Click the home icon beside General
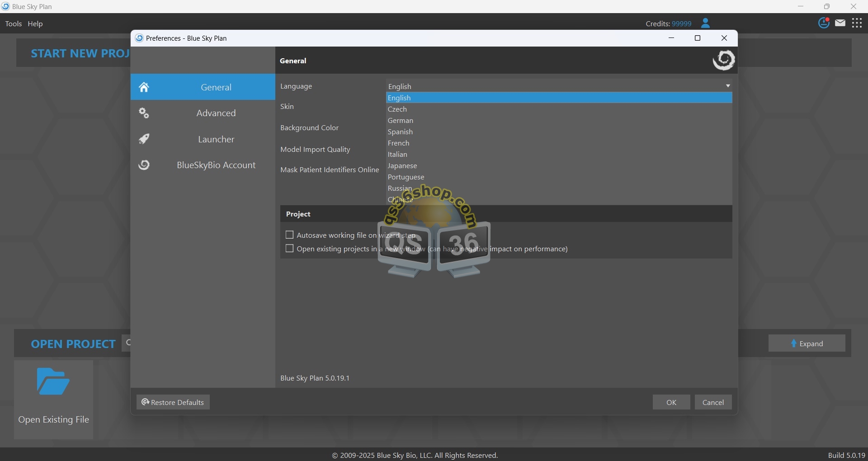The height and width of the screenshot is (461, 868). click(144, 87)
